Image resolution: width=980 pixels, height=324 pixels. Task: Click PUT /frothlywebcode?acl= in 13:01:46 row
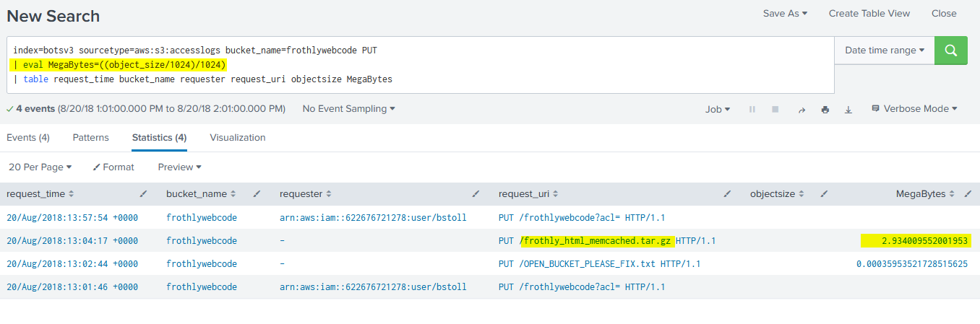tap(582, 286)
